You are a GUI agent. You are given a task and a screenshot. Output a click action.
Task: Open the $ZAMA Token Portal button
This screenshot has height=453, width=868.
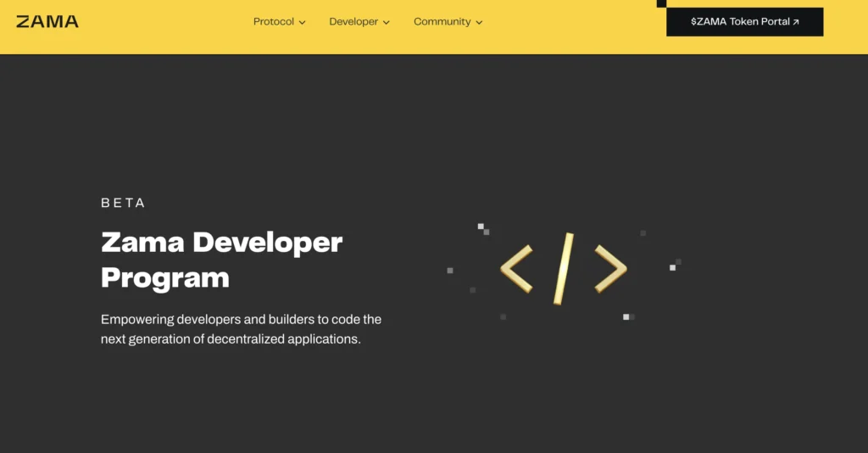pyautogui.click(x=744, y=21)
